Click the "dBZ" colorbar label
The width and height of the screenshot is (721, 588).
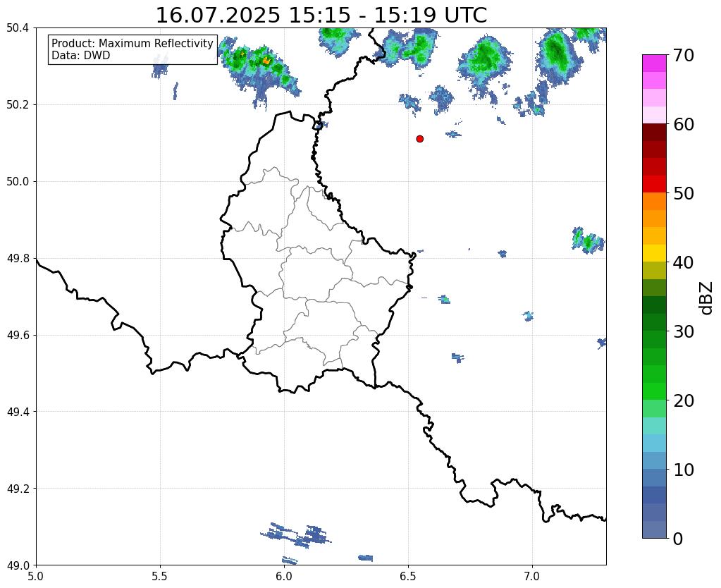[x=707, y=298]
